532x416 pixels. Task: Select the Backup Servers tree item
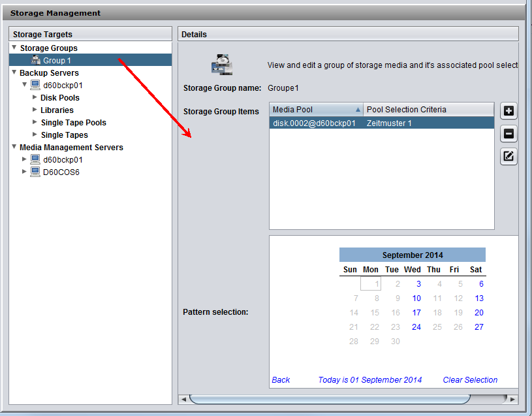click(49, 73)
